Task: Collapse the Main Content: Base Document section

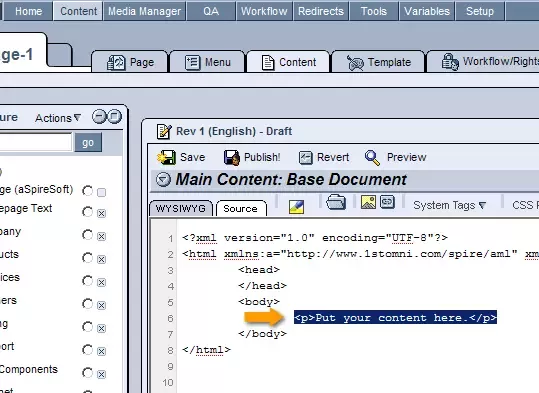Action: coord(163,179)
